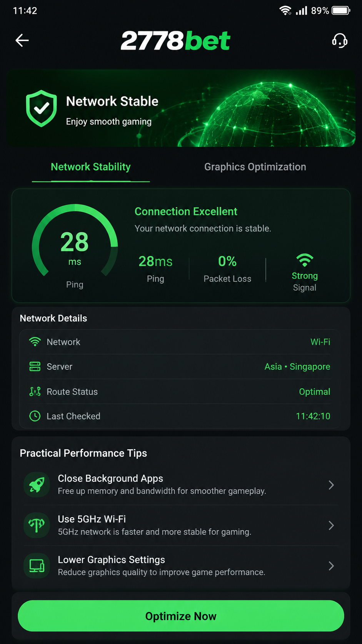Tap the Asia • Singapore server value
Screen dimensions: 362x644
coord(297,367)
